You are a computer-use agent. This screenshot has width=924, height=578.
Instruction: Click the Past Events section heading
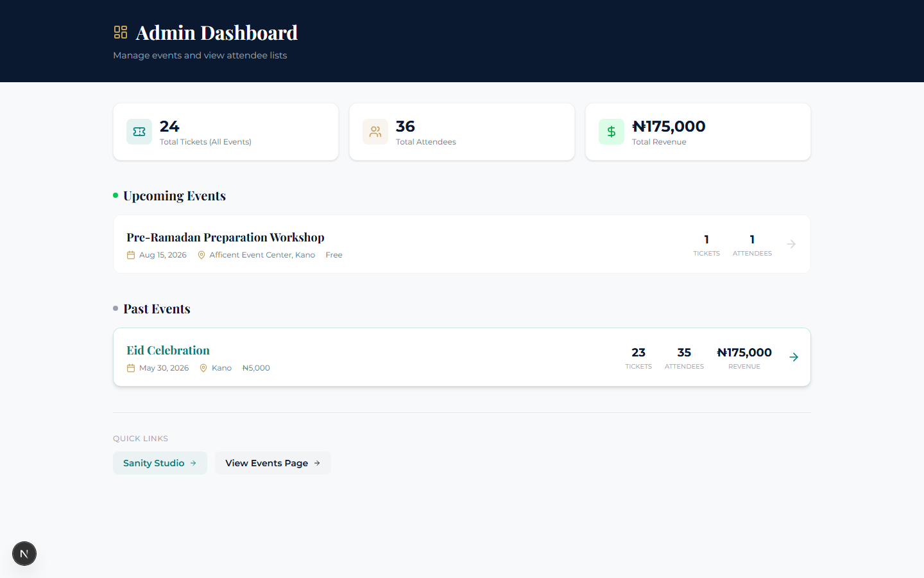pyautogui.click(x=157, y=308)
